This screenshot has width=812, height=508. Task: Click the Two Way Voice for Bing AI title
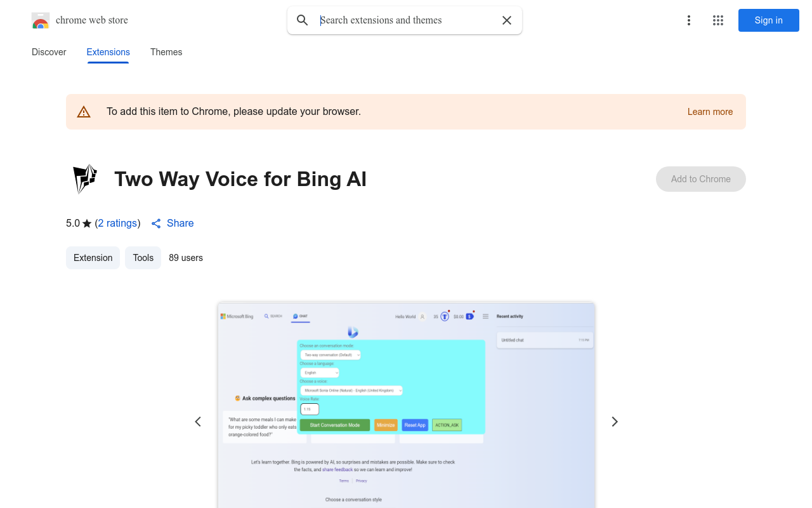tap(240, 179)
